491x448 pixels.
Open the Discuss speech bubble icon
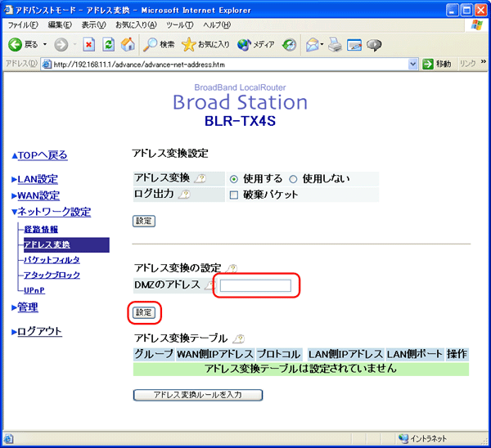pos(374,45)
